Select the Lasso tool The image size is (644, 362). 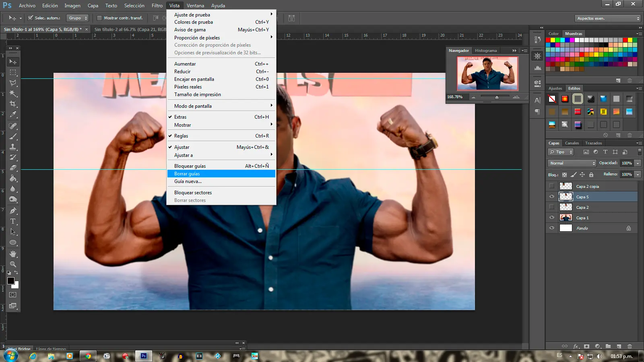[x=13, y=83]
